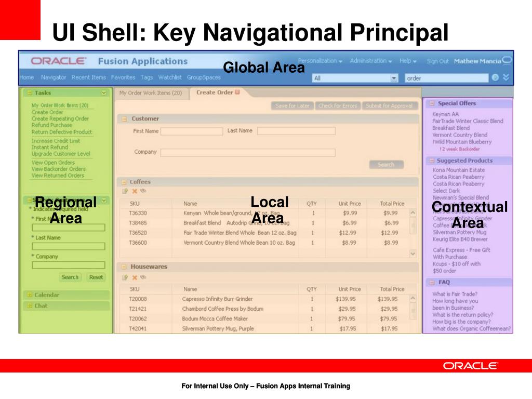Screen dimensions: 532x399
Task: Open the Navigator menu
Action: point(54,77)
